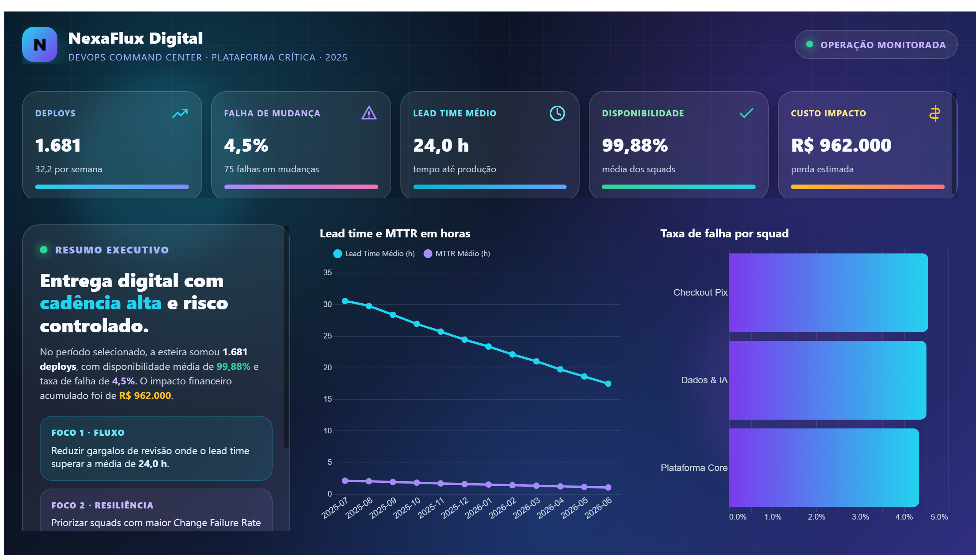Image resolution: width=980 pixels, height=559 pixels.
Task: Click the KPI cards row scrollbar
Action: (954, 144)
